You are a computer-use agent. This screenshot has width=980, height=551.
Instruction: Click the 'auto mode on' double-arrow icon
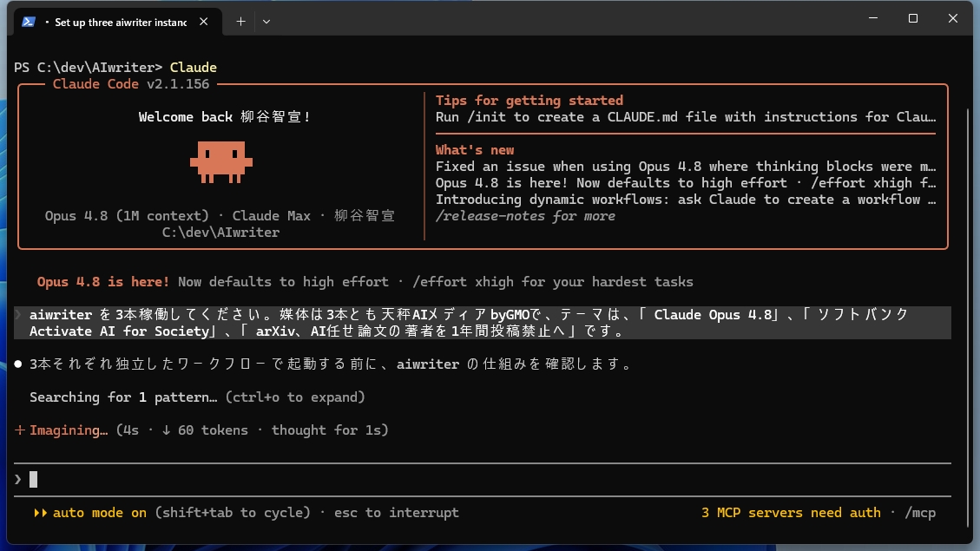pyautogui.click(x=41, y=513)
